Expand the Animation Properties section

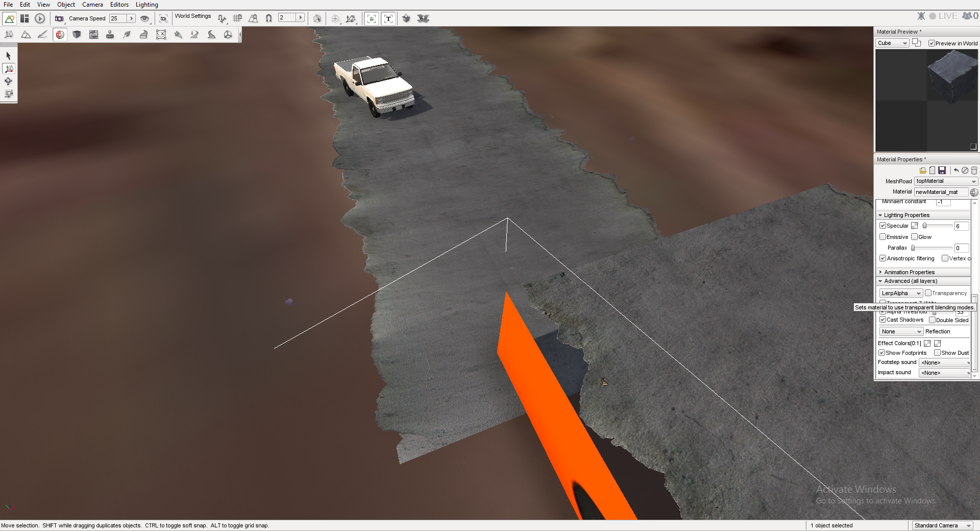(x=923, y=272)
